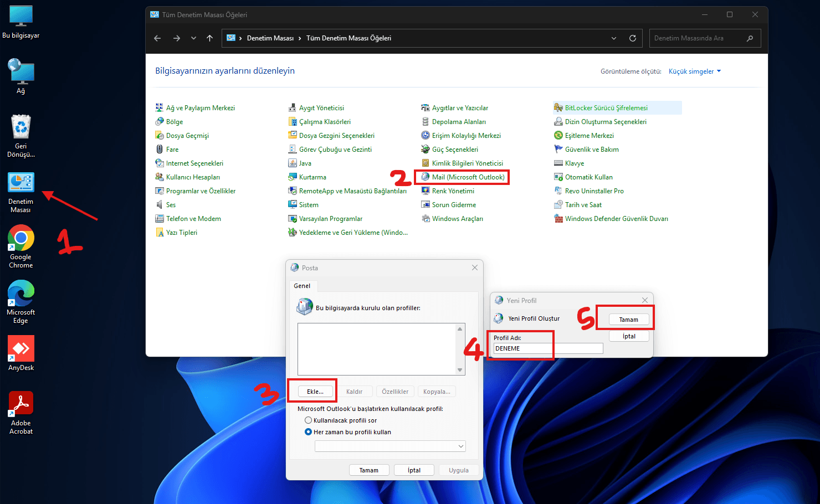Click the Ekle... button in Posta
The image size is (820, 504).
pos(315,392)
